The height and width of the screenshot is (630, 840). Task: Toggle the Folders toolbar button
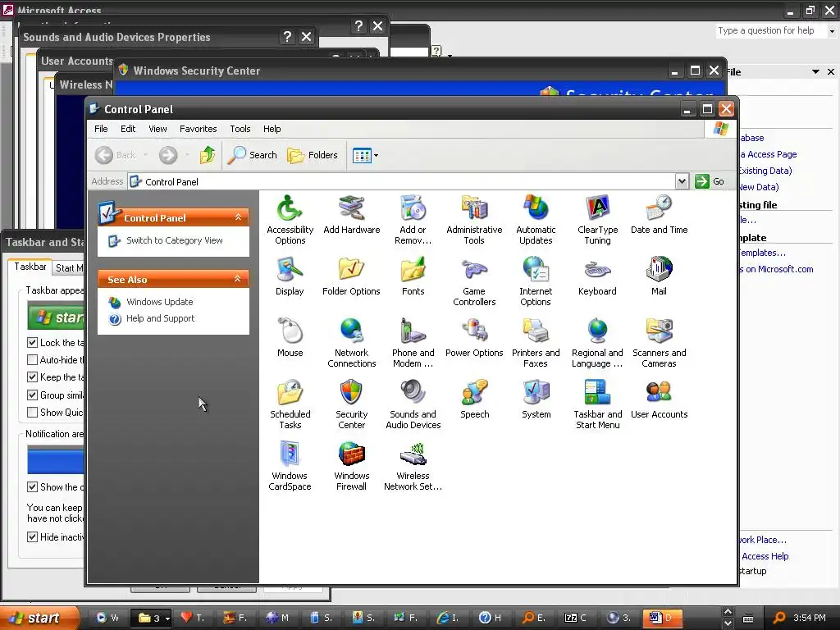coord(313,155)
